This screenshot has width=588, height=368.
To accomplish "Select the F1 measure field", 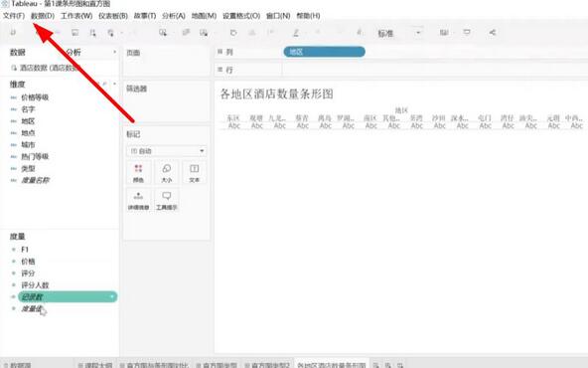I will click(25, 250).
